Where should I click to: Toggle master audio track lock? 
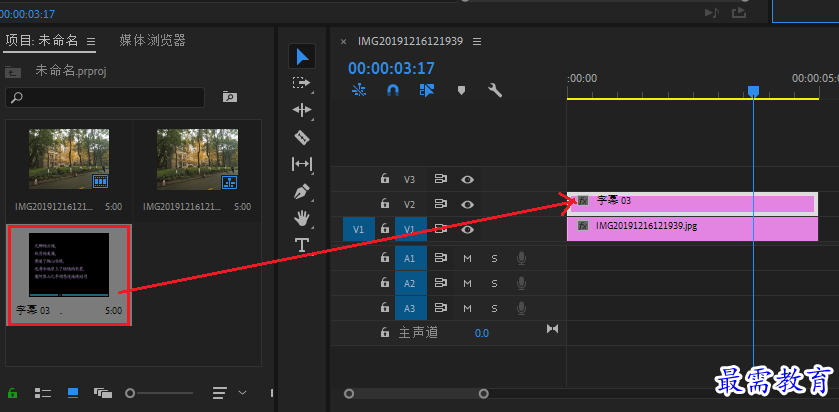384,333
